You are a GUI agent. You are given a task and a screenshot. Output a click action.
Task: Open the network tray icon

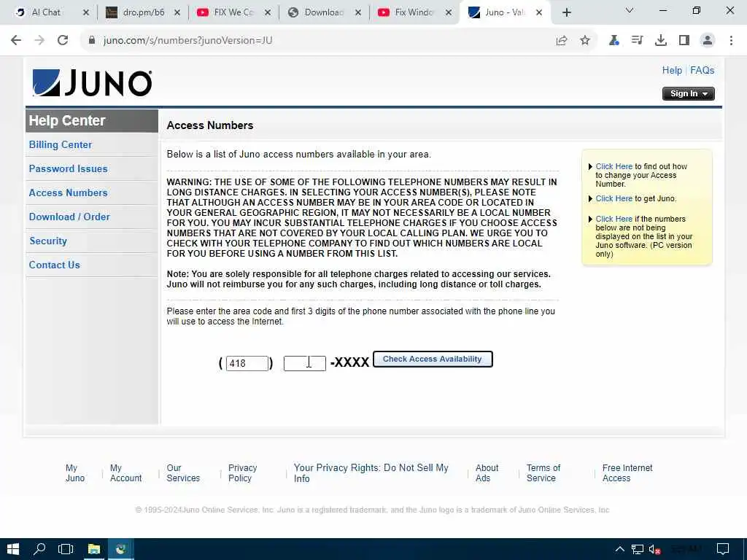pos(637,549)
